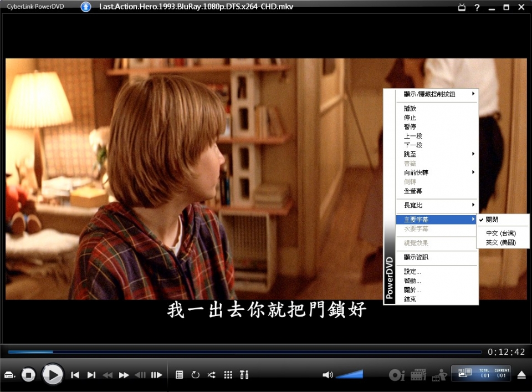The width and height of the screenshot is (532, 392).
Task: Click the configuration tools icon
Action: pos(244,375)
